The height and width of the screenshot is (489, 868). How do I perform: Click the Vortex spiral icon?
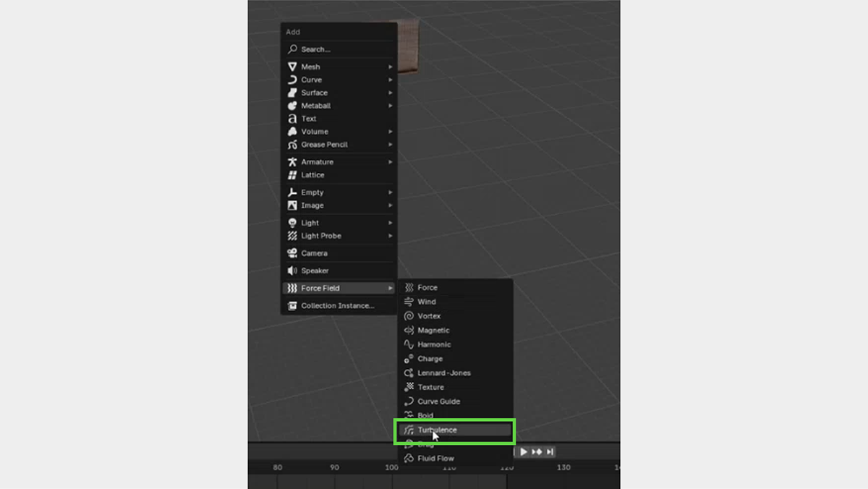[409, 316]
